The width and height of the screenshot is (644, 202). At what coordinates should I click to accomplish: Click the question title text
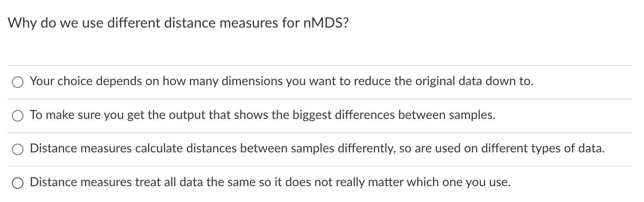pyautogui.click(x=178, y=23)
